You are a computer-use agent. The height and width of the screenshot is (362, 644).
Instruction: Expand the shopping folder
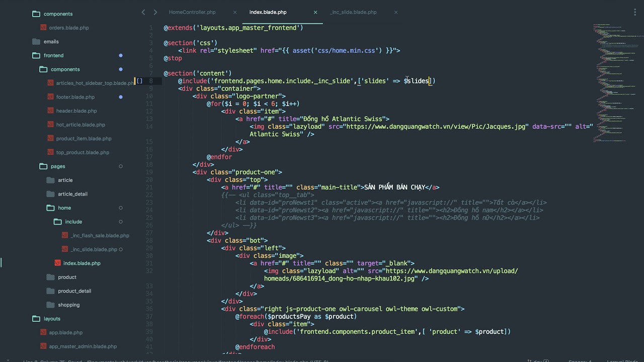click(x=50, y=305)
